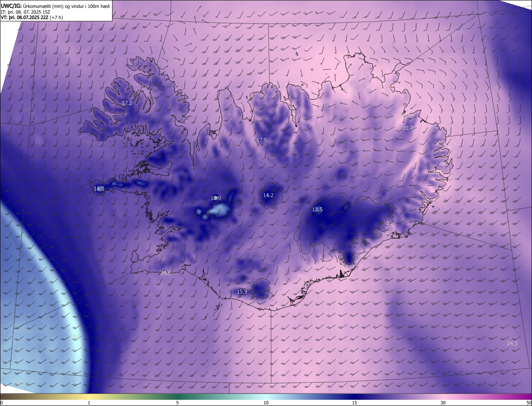The width and height of the screenshot is (532, 406).
Task: Click the 17.9 precipitation value in north Iceland
Action: [x=261, y=140]
